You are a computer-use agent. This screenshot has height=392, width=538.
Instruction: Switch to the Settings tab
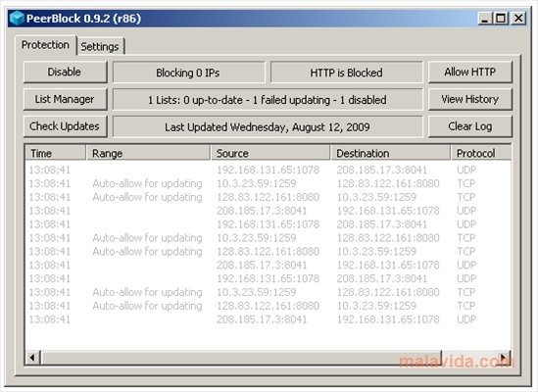100,46
